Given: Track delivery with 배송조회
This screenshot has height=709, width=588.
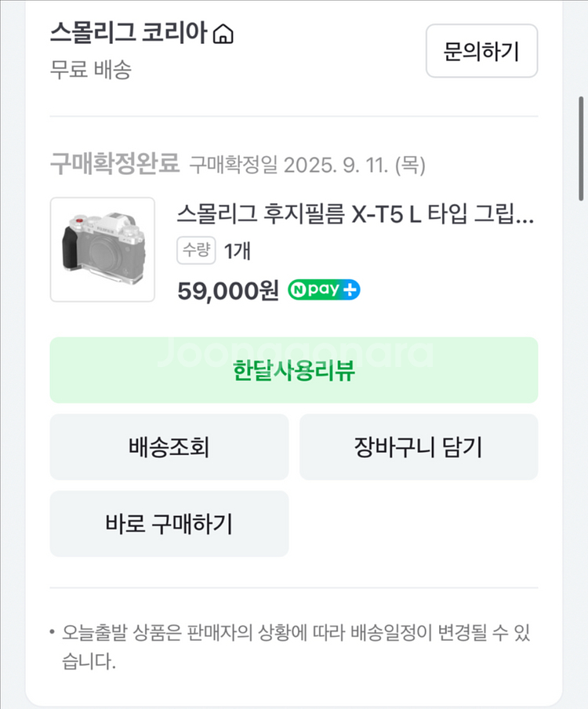Looking at the screenshot, I should tap(169, 447).
